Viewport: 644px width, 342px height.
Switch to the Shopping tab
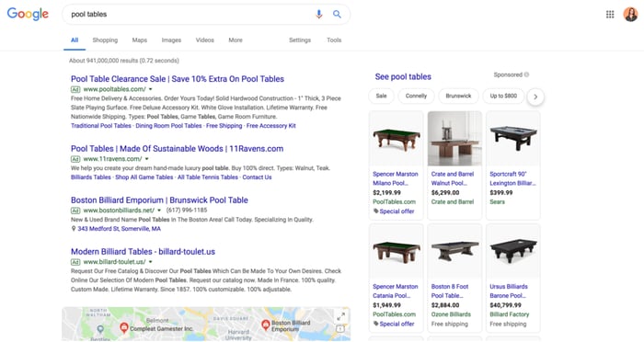click(105, 40)
